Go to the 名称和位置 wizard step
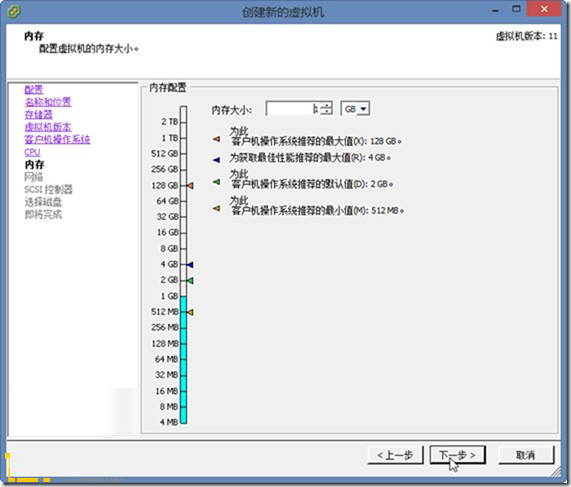Viewport: 571px width, 487px height. (x=48, y=102)
